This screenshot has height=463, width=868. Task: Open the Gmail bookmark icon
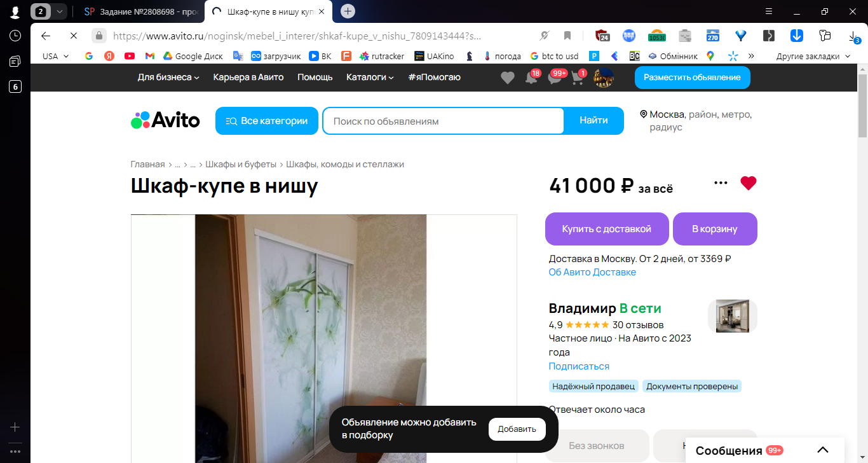point(150,56)
